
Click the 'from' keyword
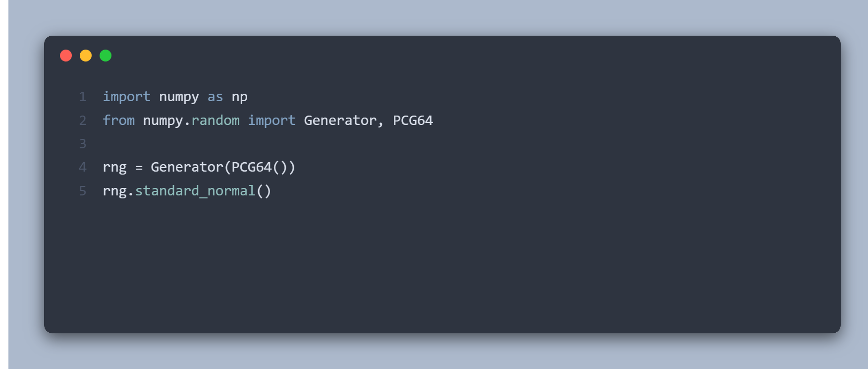pos(118,121)
